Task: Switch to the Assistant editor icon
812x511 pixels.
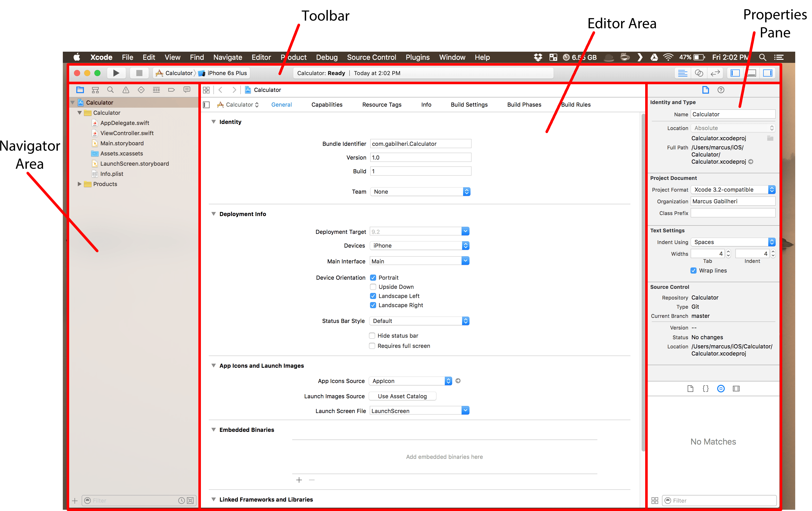Action: coord(699,73)
